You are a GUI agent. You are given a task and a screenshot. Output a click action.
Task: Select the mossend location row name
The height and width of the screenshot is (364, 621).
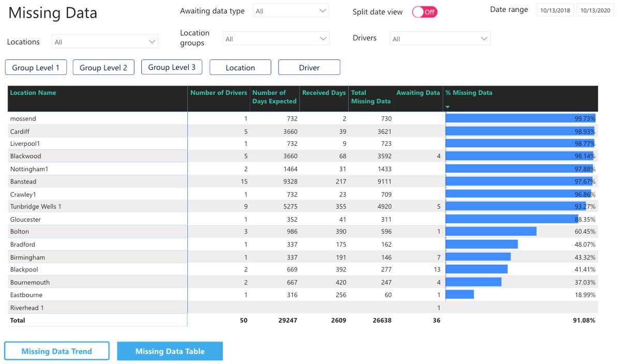point(23,119)
